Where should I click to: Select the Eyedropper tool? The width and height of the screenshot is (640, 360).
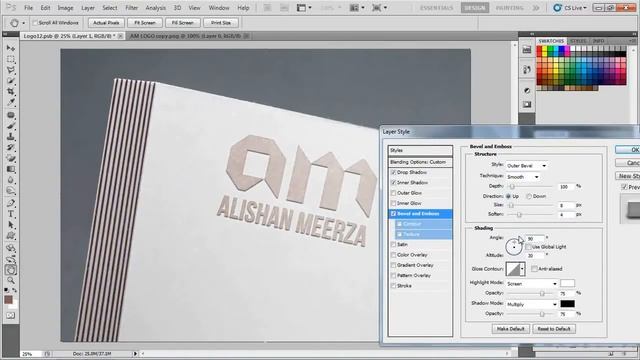11,102
